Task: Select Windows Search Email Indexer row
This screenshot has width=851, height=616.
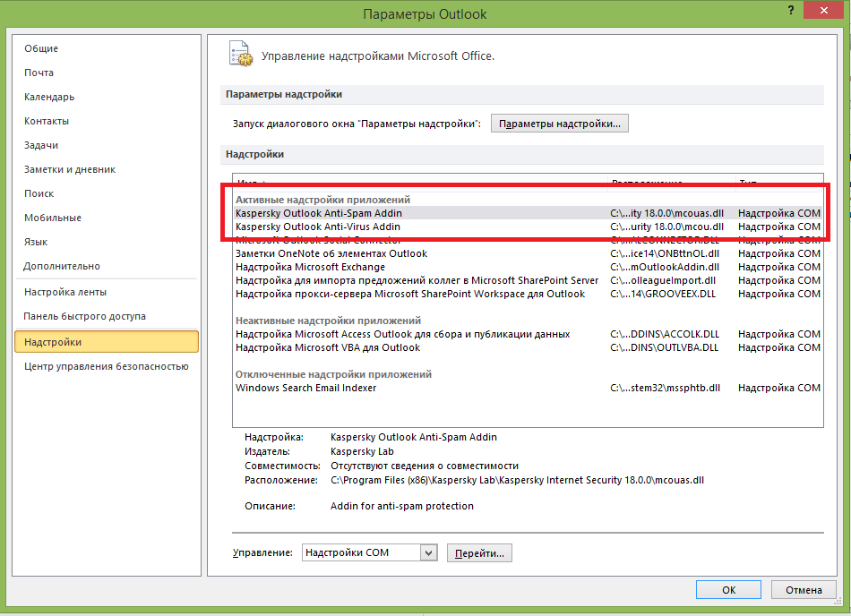Action: (x=528, y=388)
